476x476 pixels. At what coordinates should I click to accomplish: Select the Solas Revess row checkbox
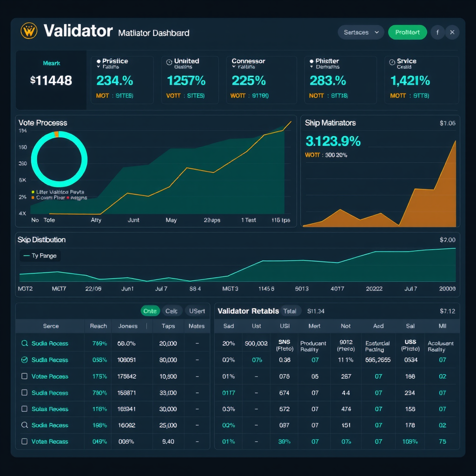point(25,409)
